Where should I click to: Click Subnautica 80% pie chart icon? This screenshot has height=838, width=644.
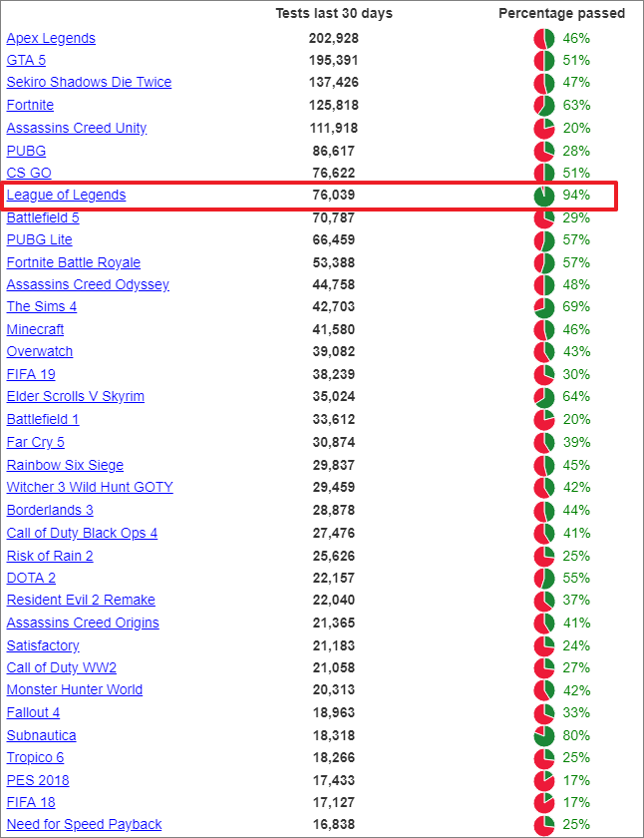[x=544, y=736]
